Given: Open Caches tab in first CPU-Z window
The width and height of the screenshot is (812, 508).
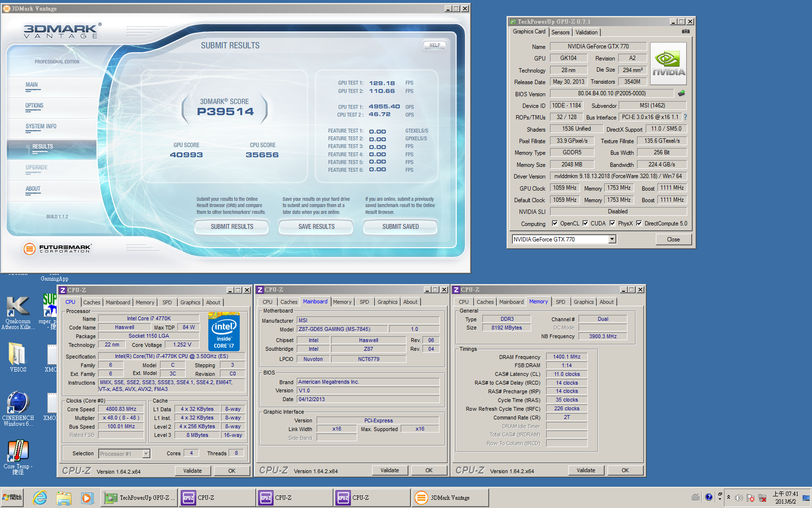Looking at the screenshot, I should (91, 302).
